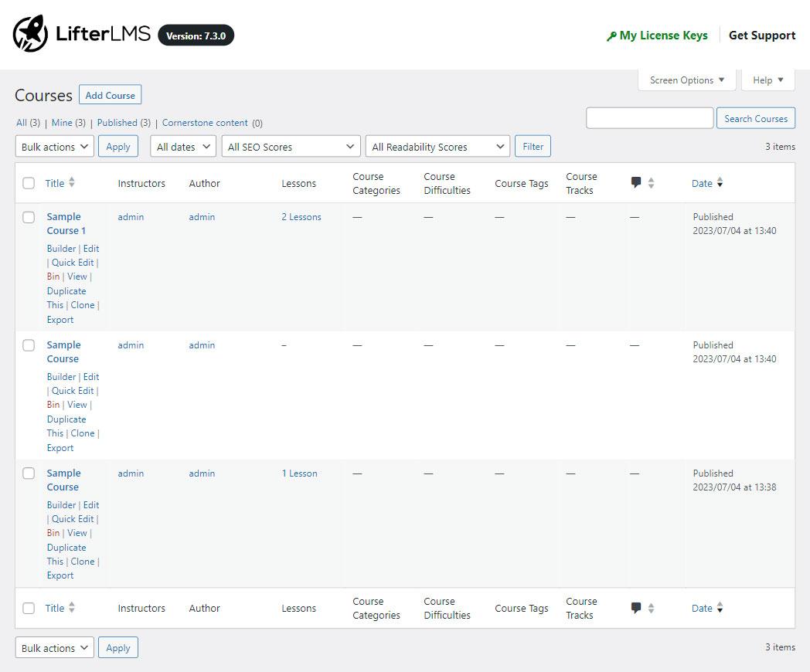Click View for the course with 1 Lesson
The width and height of the screenshot is (810, 672).
click(77, 533)
